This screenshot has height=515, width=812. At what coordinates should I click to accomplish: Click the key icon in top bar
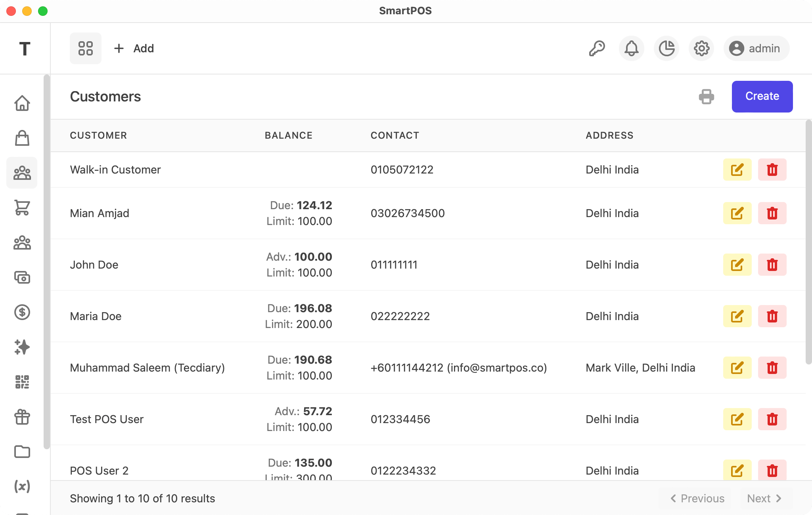(597, 48)
